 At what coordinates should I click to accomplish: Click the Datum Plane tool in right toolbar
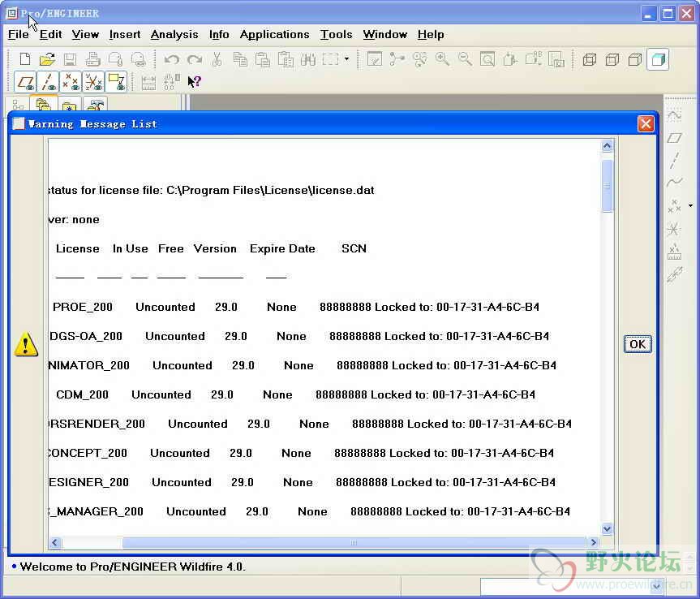(x=675, y=138)
